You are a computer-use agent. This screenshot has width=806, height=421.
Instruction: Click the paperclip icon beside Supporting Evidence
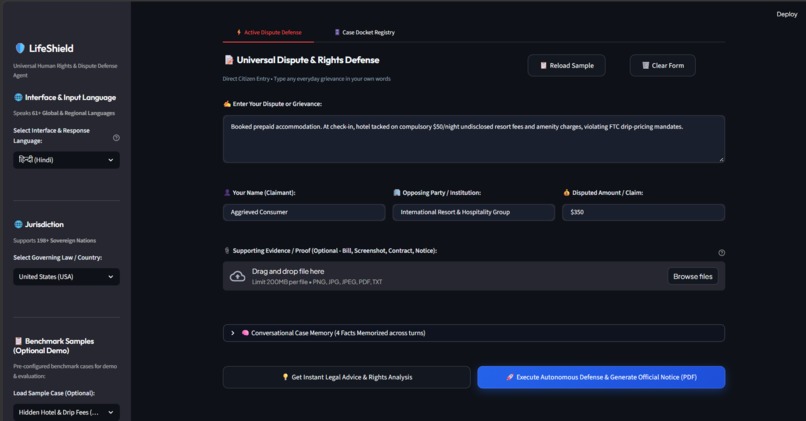click(x=227, y=251)
